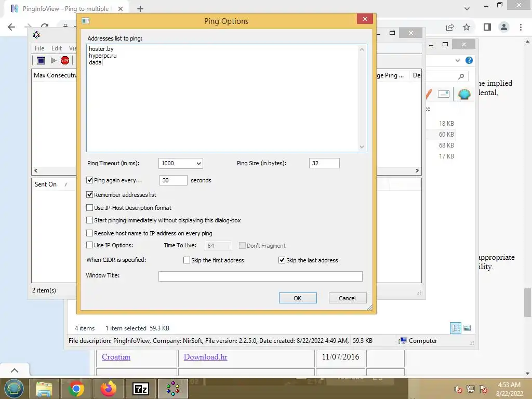
Task: Click the Chrome back arrow
Action: point(11,27)
